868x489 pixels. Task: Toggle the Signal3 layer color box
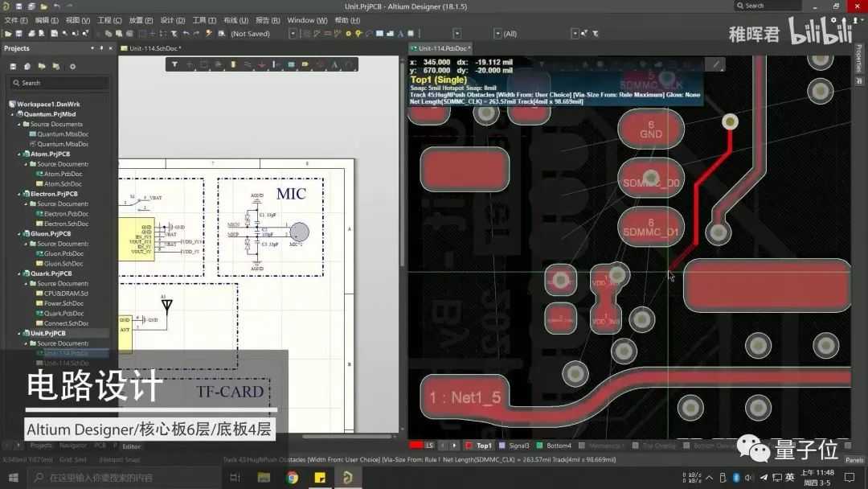click(502, 446)
